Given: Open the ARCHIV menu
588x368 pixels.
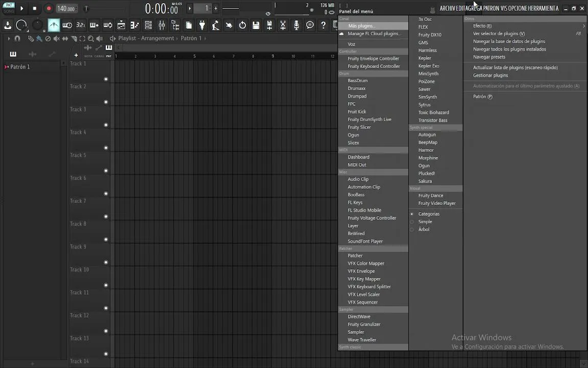Looking at the screenshot, I should (x=447, y=8).
